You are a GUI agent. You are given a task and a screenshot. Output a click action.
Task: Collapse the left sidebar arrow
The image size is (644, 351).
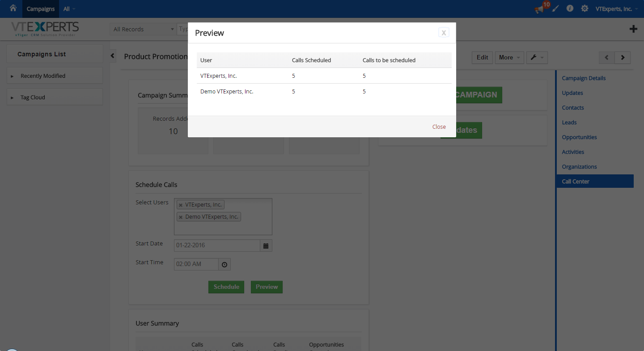pyautogui.click(x=113, y=56)
